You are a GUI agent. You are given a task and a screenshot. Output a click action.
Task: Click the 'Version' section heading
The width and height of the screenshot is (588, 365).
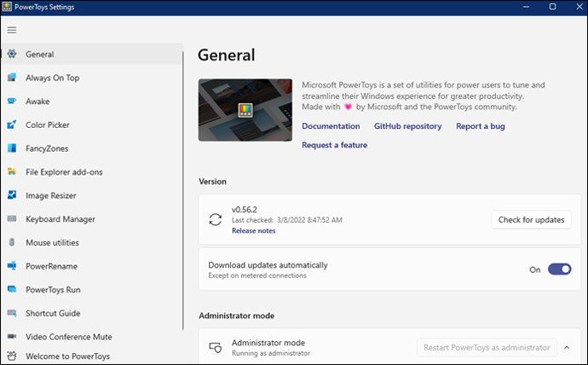tap(213, 182)
